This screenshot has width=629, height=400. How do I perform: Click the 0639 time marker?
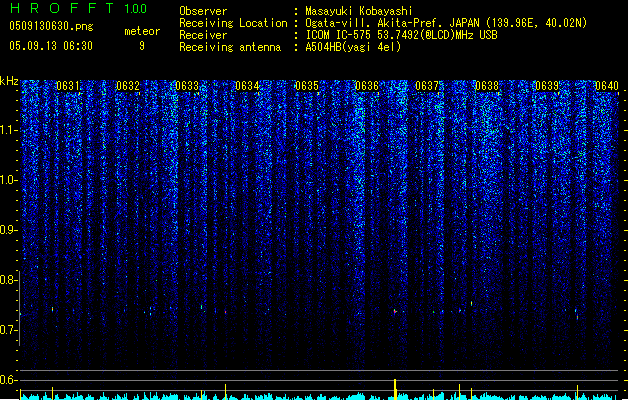click(547, 86)
